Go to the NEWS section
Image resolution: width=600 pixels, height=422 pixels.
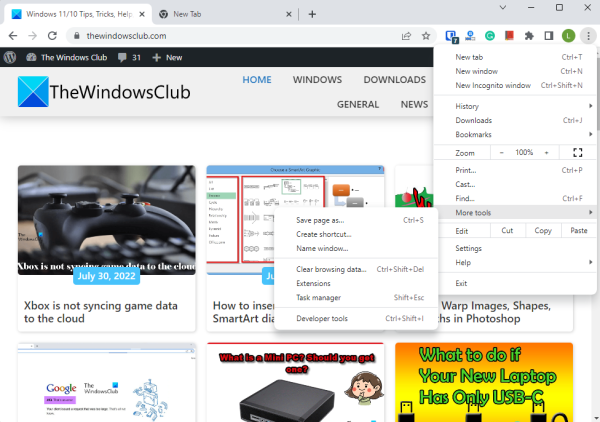(414, 104)
